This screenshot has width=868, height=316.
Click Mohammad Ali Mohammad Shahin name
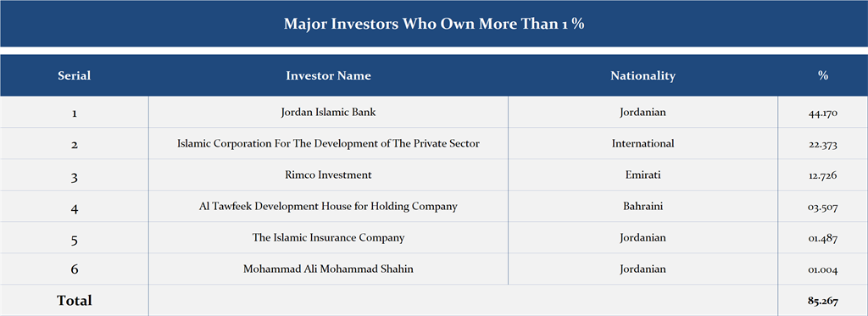(328, 269)
